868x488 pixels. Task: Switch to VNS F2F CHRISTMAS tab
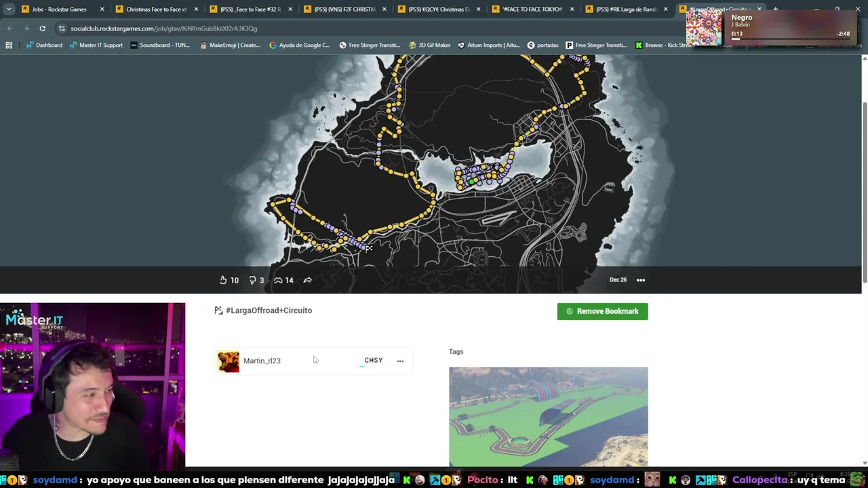344,9
